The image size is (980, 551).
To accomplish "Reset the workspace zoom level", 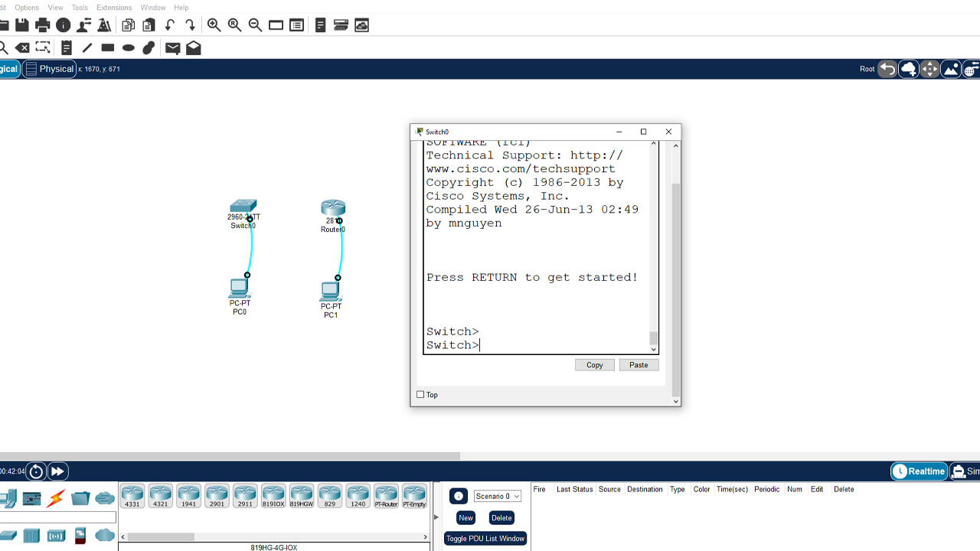I will pyautogui.click(x=235, y=25).
